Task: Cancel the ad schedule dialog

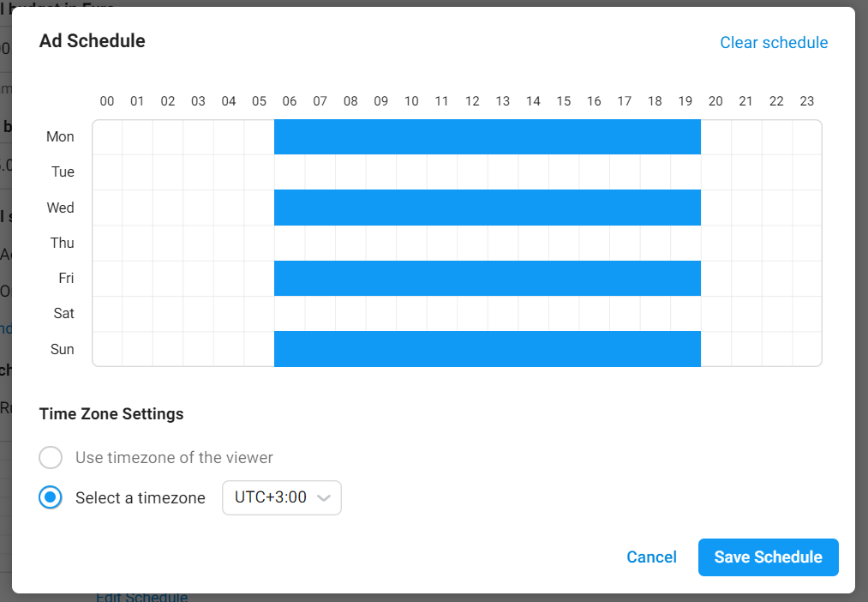Action: point(651,557)
